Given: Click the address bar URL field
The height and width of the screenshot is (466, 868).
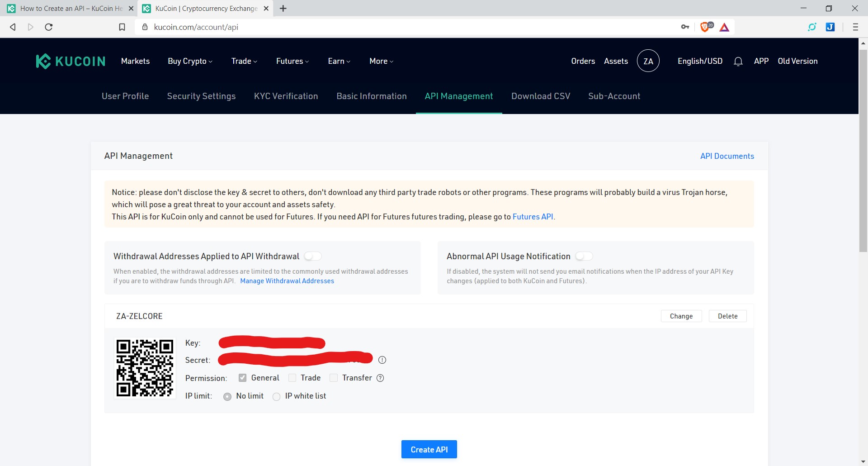Looking at the screenshot, I should click(x=407, y=27).
